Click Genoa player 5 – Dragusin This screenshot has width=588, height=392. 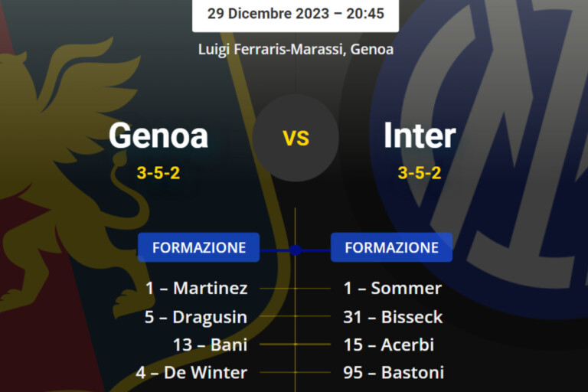(x=196, y=317)
